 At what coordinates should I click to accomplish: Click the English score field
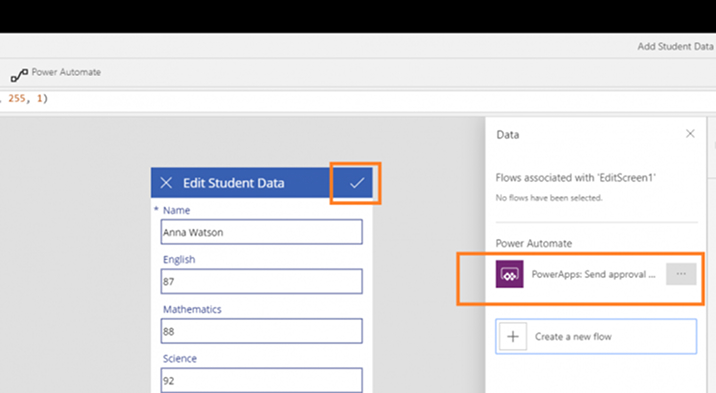262,281
